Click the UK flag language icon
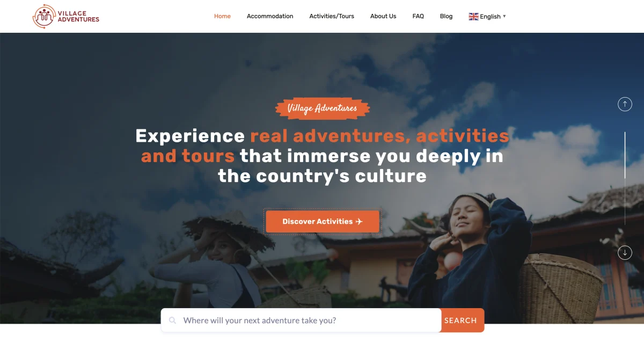644x350 pixels. click(x=473, y=17)
